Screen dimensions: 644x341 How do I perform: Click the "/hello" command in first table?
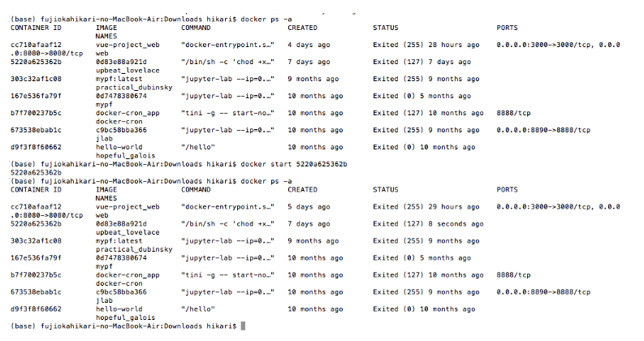pos(198,147)
